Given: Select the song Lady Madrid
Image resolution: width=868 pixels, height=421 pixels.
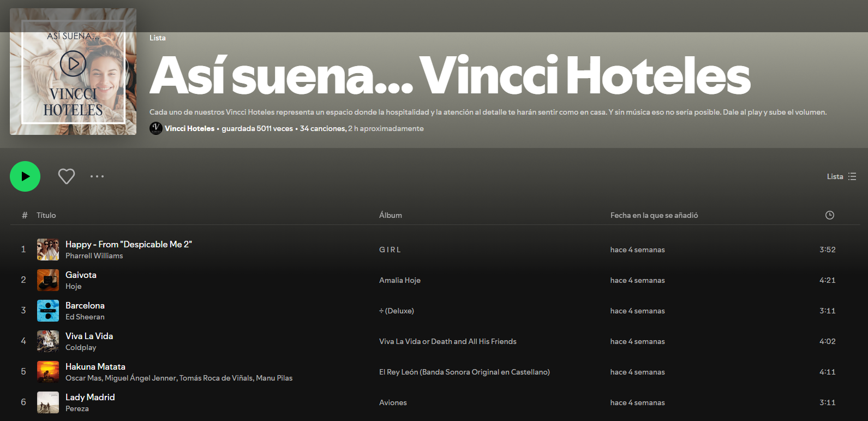Looking at the screenshot, I should [90, 397].
